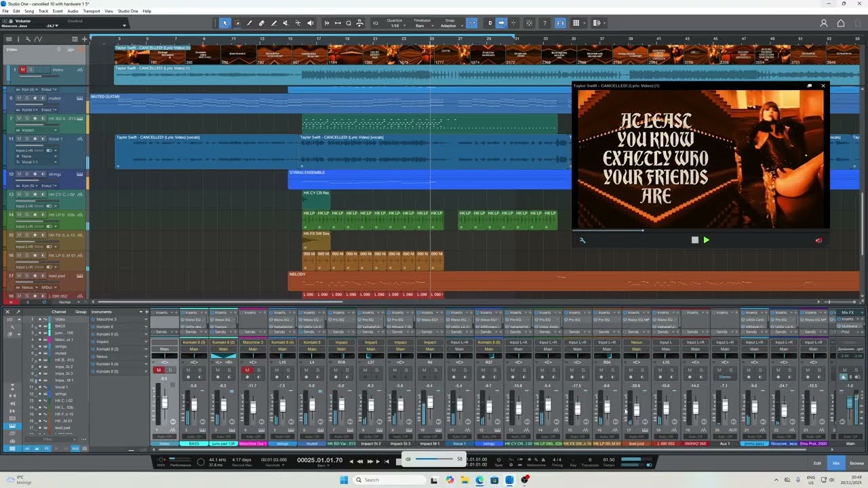
Task: Toggle the Snap button
Action: (473, 23)
